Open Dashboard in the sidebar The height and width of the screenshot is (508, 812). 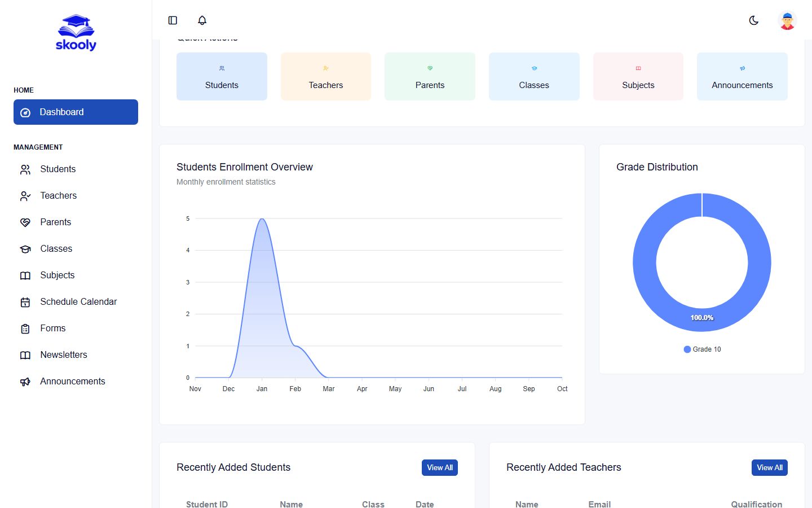pyautogui.click(x=76, y=112)
